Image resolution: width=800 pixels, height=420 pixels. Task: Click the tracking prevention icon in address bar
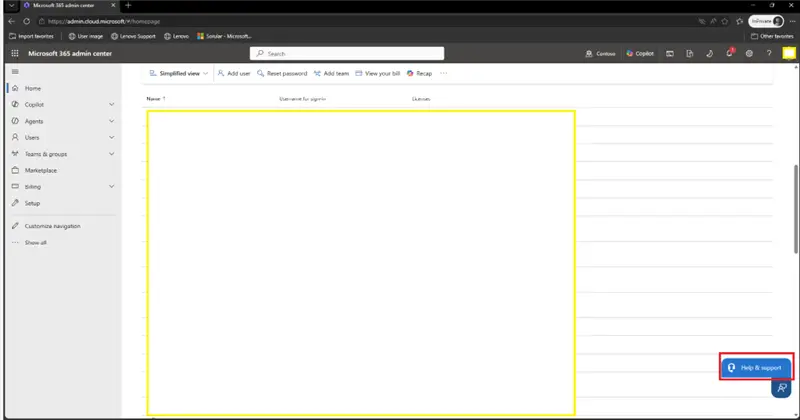(x=702, y=21)
